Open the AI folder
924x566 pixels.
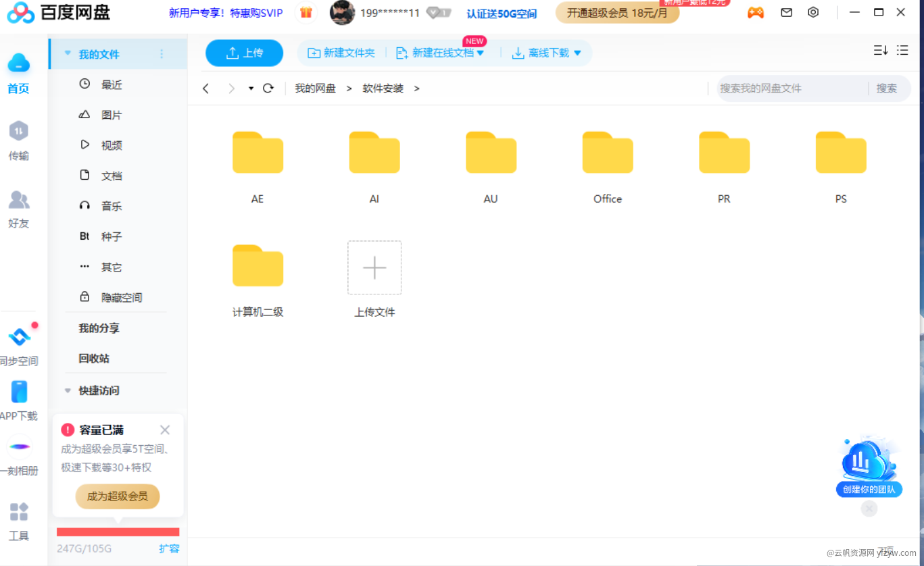coord(374,153)
